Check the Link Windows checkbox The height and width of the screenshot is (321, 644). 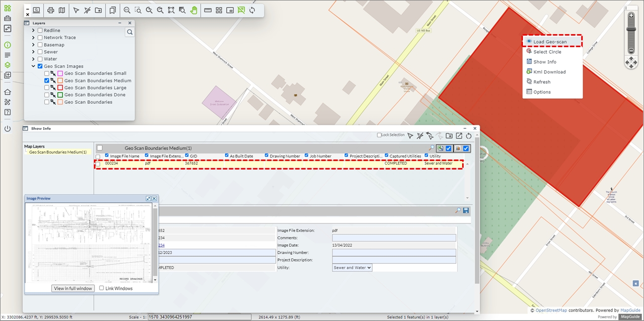coord(101,288)
